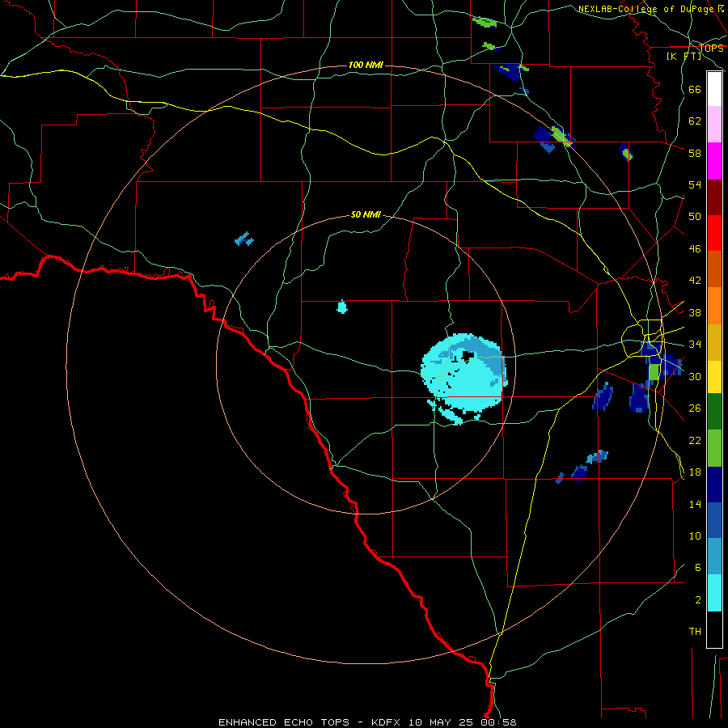Click the legend value 66
This screenshot has height=728, width=728.
coord(695,89)
